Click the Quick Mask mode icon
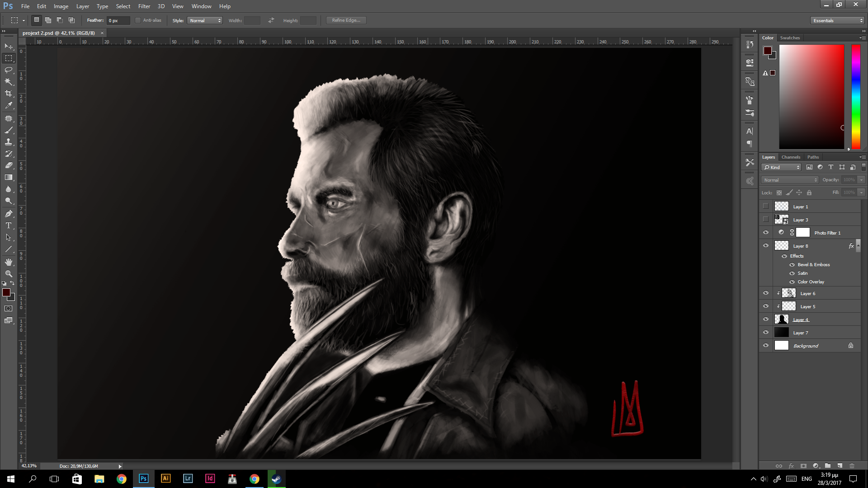868x488 pixels. [x=9, y=309]
